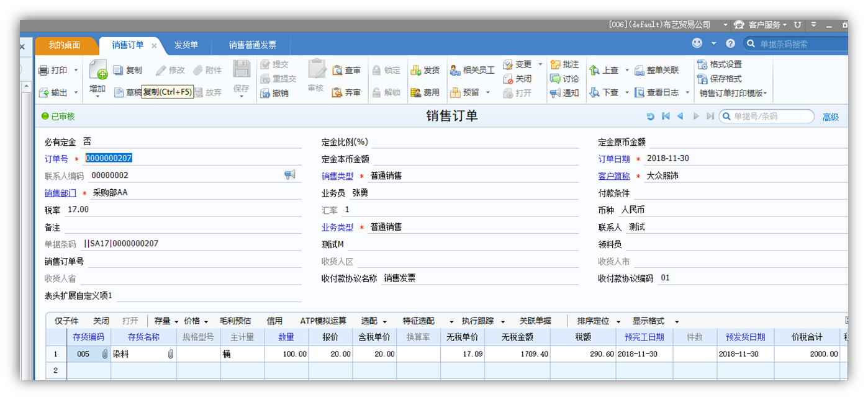
Task: Switch to the 销售普通发票 tab
Action: (x=253, y=45)
